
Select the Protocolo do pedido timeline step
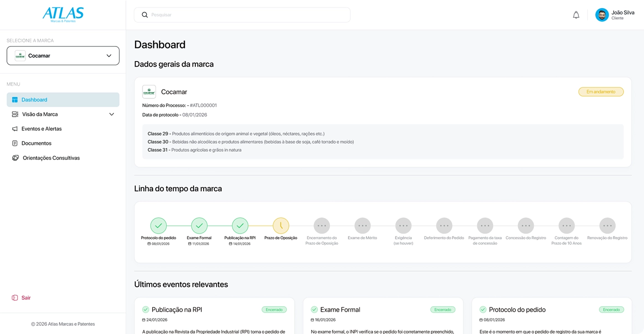(x=158, y=226)
